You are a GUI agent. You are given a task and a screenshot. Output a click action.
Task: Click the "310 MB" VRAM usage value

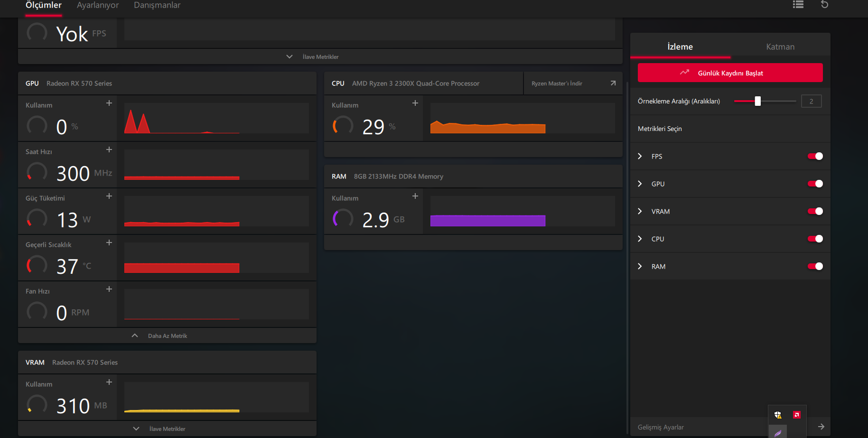coord(82,406)
